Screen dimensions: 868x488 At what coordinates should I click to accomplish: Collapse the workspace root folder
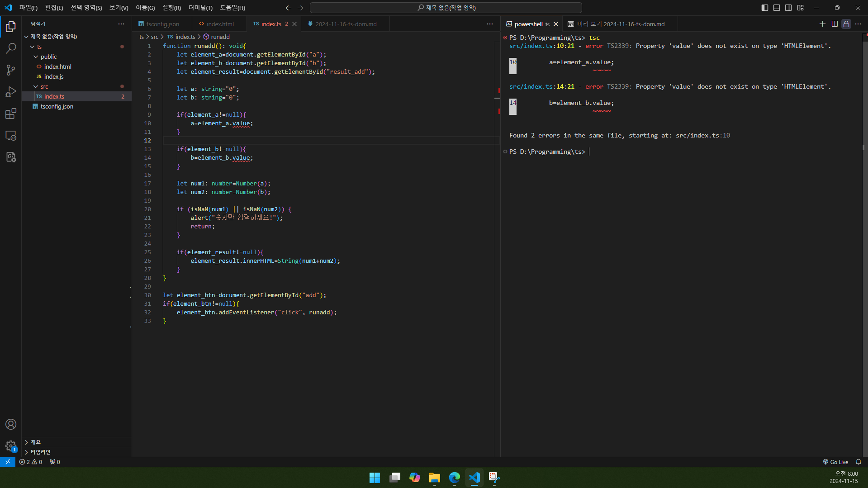pos(76,37)
